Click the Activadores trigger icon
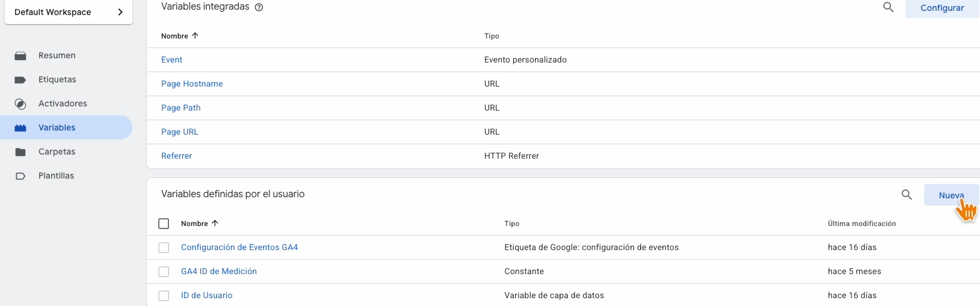The height and width of the screenshot is (306, 980). pyautogui.click(x=20, y=104)
